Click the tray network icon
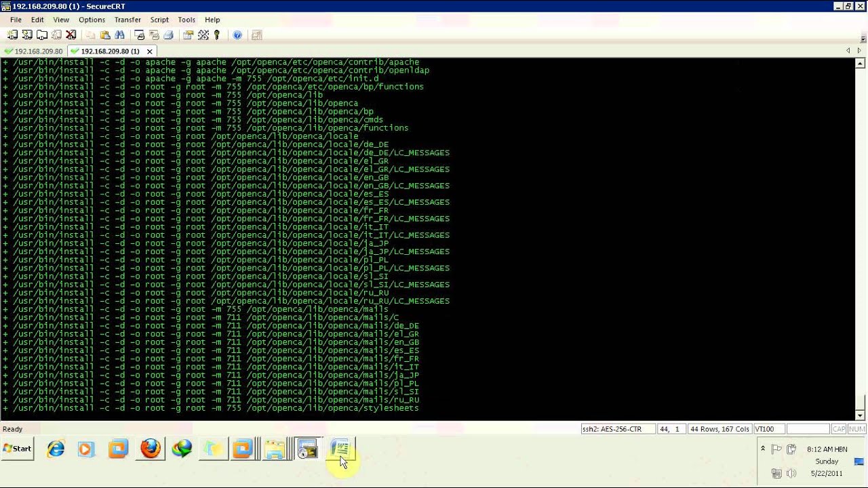 click(776, 473)
